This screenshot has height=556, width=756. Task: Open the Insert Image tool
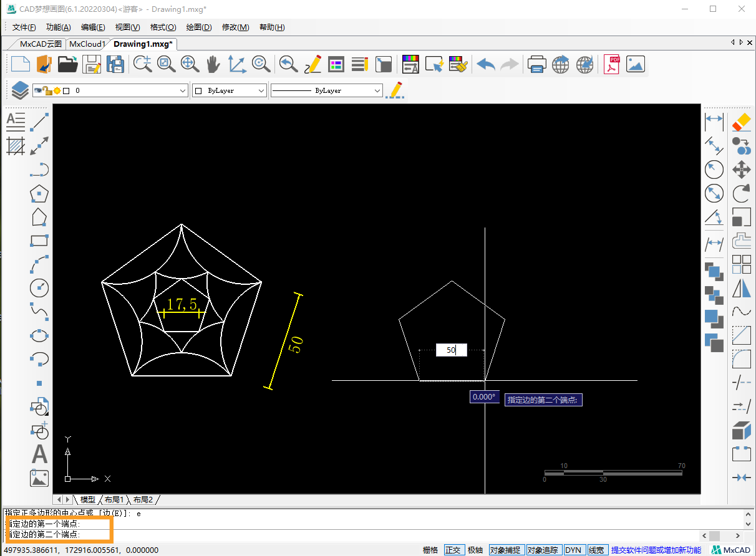click(x=39, y=477)
